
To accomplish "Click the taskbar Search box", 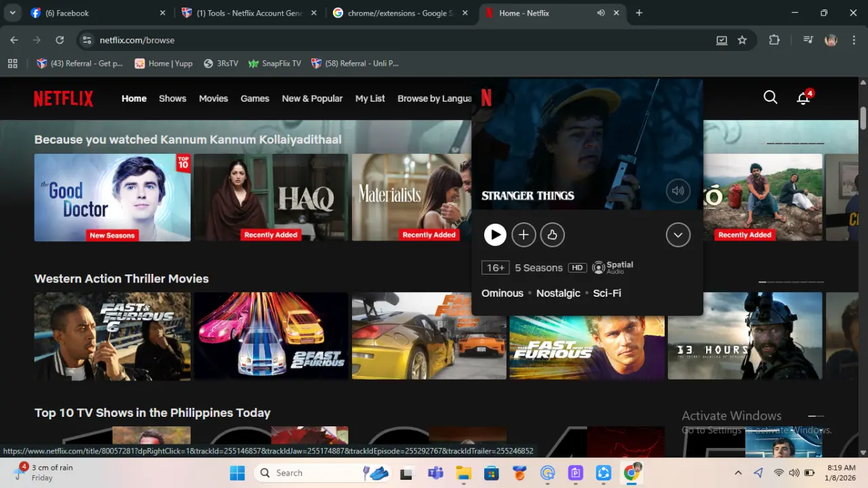I will (x=322, y=473).
